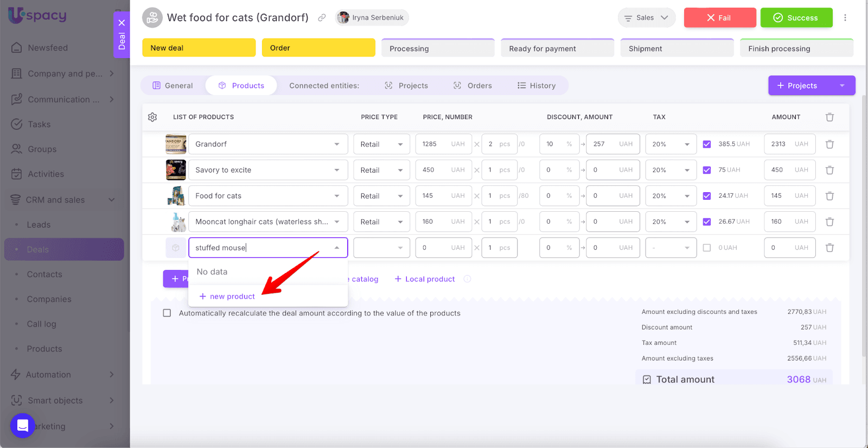Close the Deal side panel with X
The image size is (868, 448).
point(122,23)
